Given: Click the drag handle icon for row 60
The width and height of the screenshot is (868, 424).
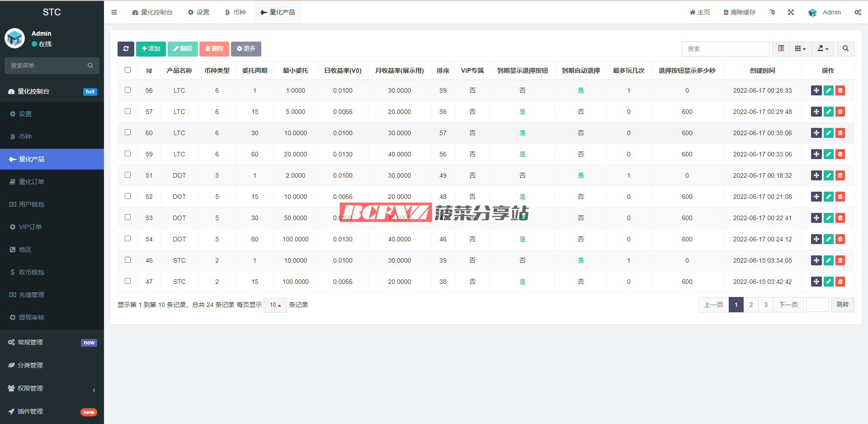Looking at the screenshot, I should tap(816, 133).
